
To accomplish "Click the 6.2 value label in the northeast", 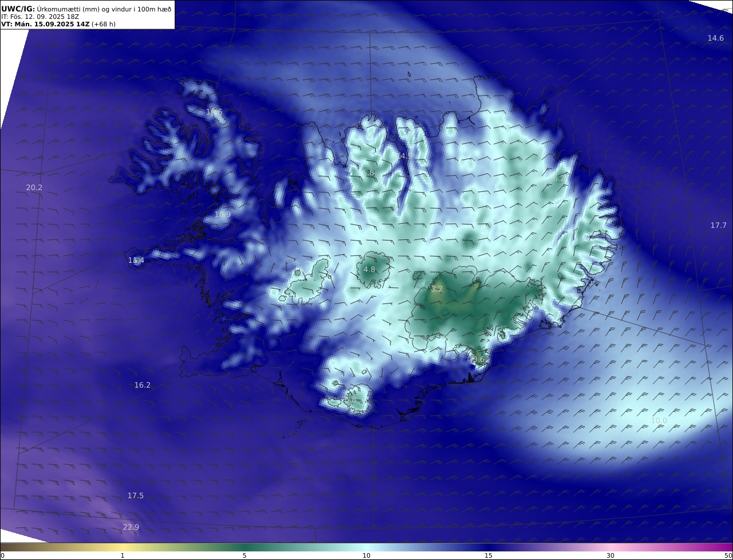I will (558, 178).
